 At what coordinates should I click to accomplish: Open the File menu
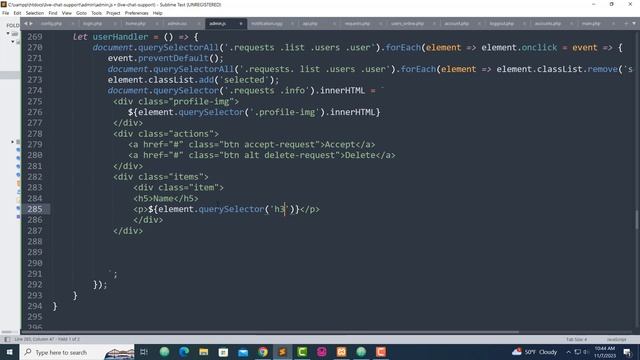5,13
